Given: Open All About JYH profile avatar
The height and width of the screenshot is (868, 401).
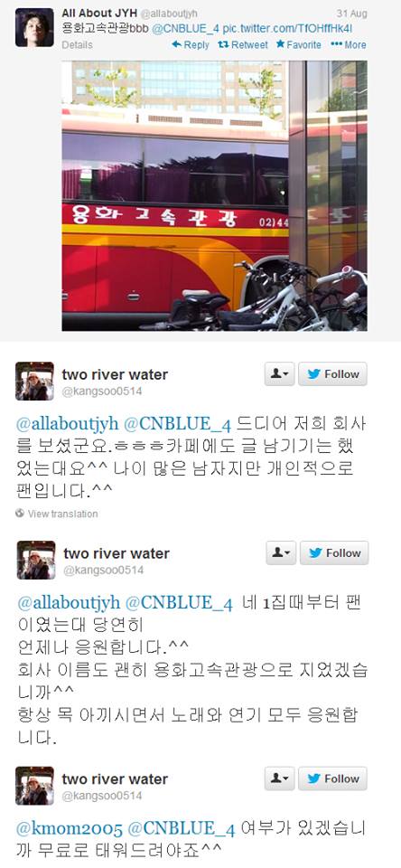Looking at the screenshot, I should point(34,27).
